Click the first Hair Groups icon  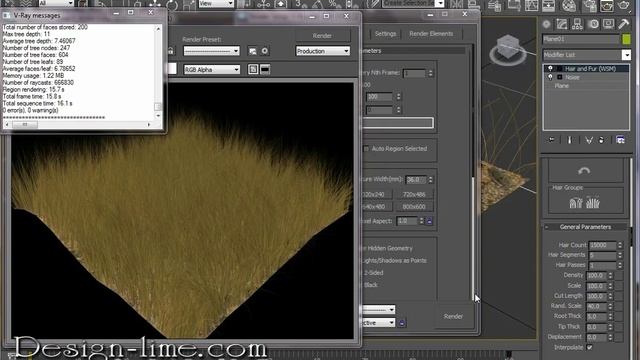[576, 203]
